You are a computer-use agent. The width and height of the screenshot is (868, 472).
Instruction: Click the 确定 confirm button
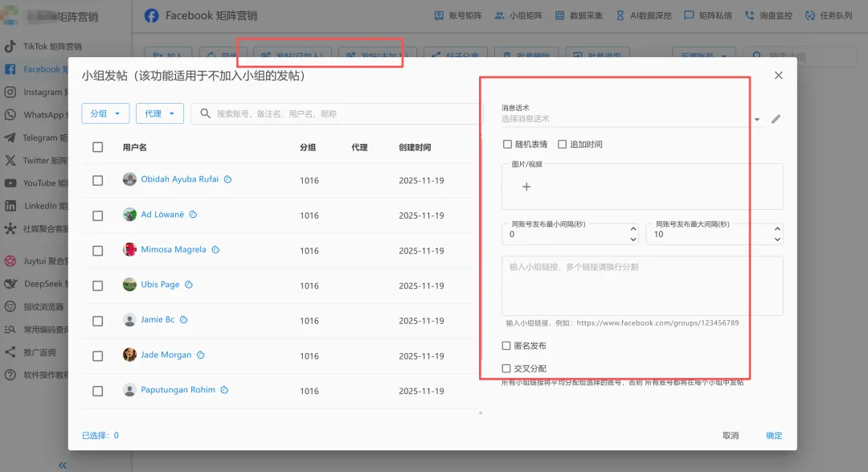tap(773, 435)
